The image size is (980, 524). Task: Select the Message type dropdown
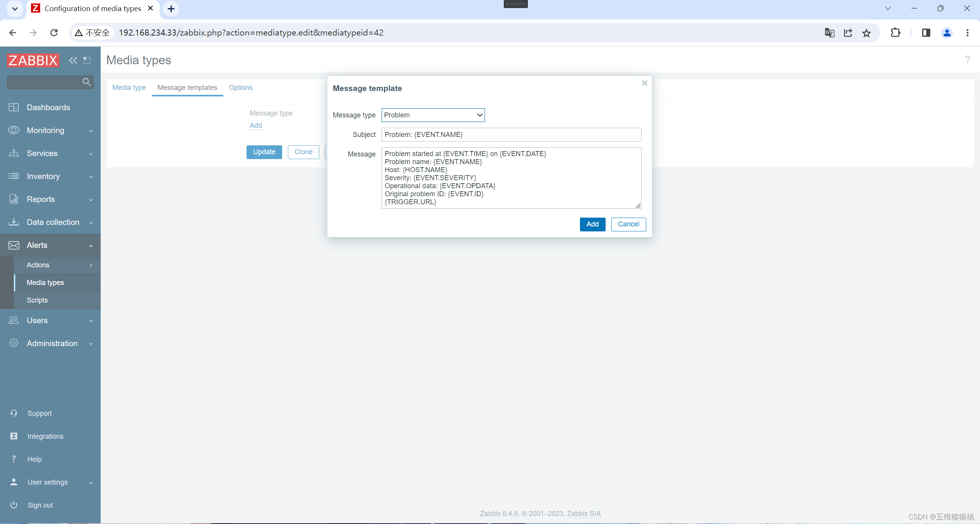click(x=433, y=115)
